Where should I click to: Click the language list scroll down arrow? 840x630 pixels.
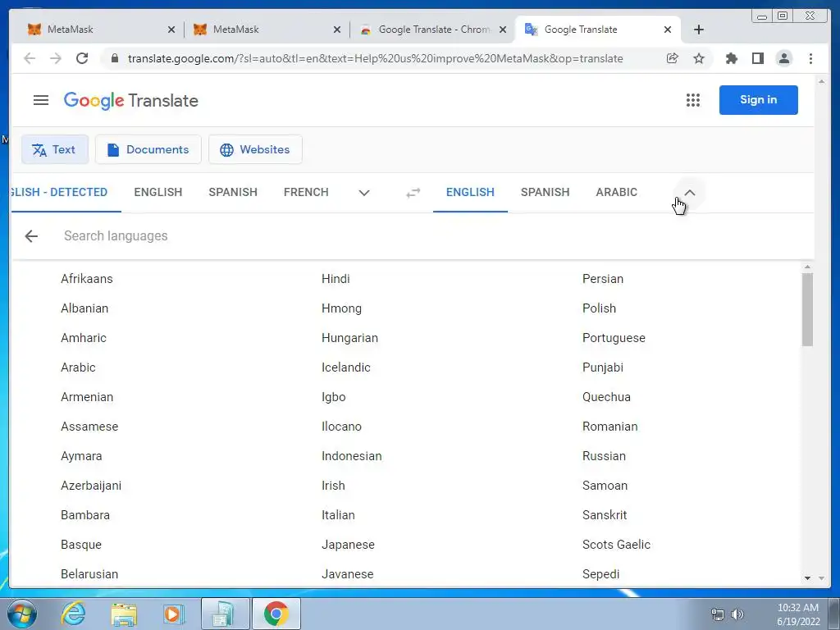807,578
